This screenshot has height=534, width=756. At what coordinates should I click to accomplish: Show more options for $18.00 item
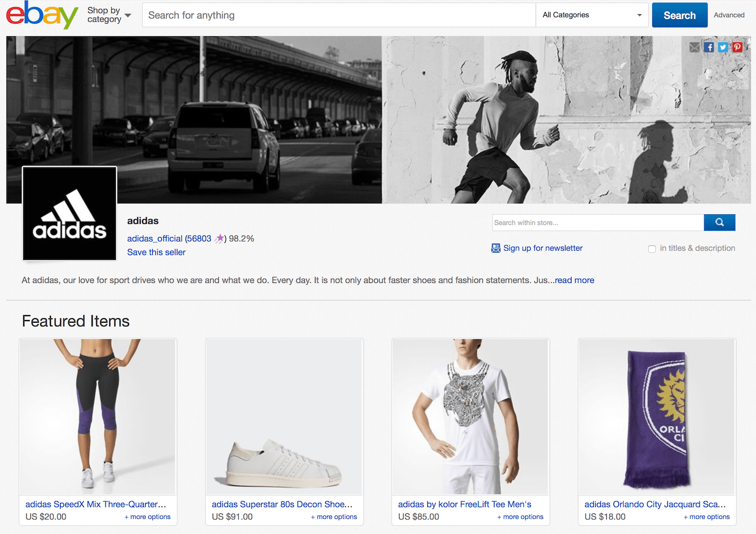[707, 517]
